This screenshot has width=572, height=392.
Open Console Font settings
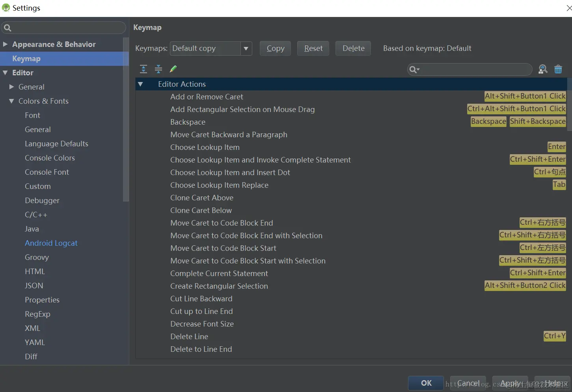pyautogui.click(x=47, y=172)
